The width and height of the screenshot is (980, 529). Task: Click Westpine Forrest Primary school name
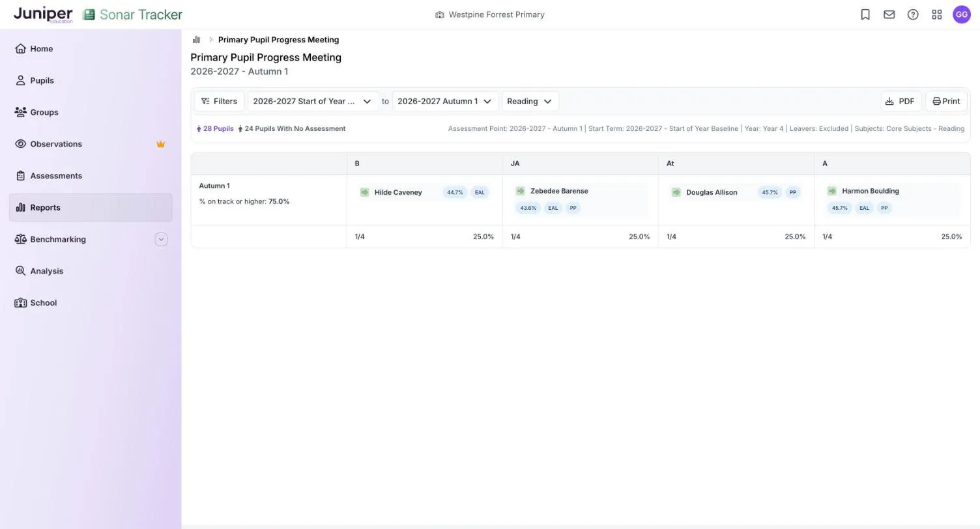pos(497,14)
